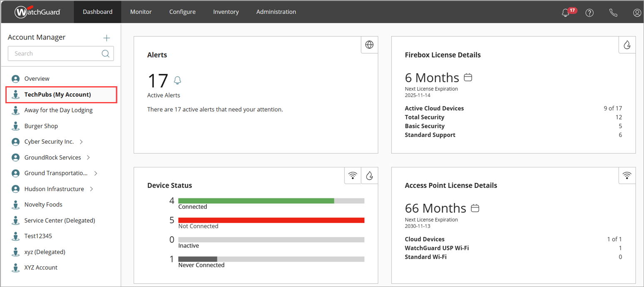Open the Help question mark icon
This screenshot has width=644, height=287.
tap(590, 12)
